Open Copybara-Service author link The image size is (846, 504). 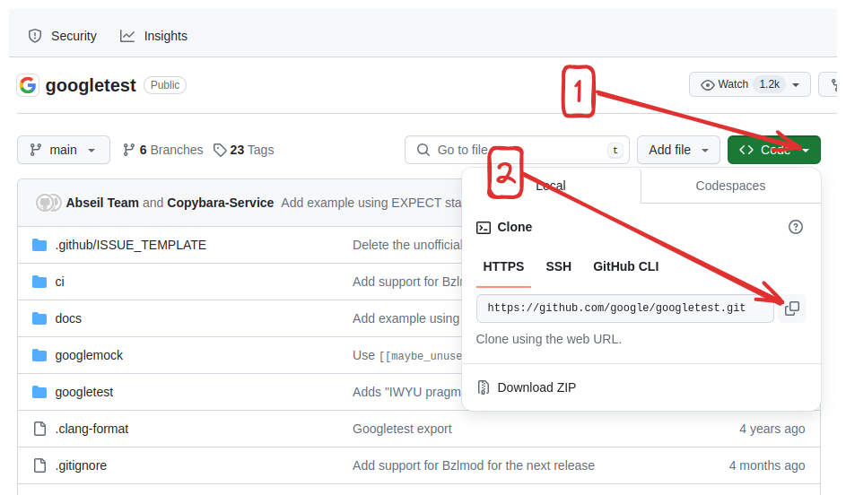(220, 203)
